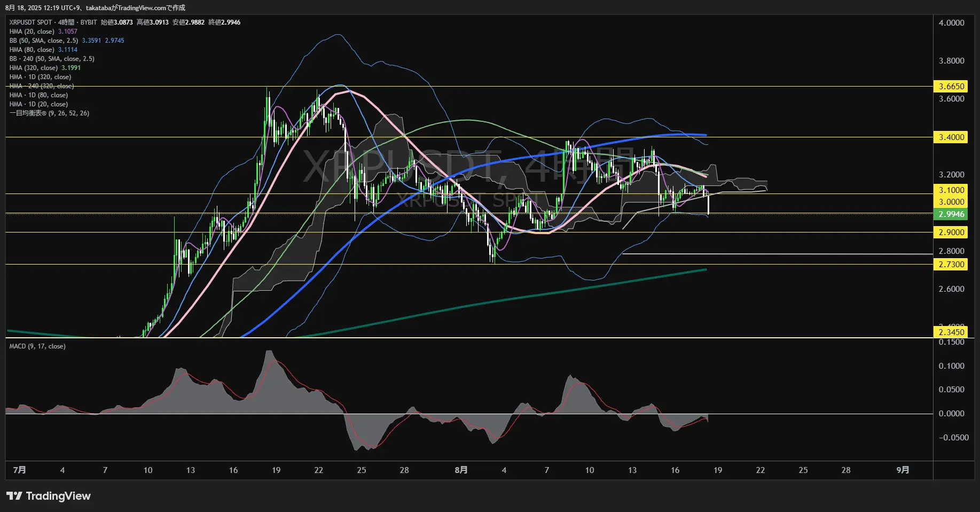The image size is (980, 512).
Task: Select the HMA (320, close) 3.1991 legend
Action: click(x=45, y=68)
